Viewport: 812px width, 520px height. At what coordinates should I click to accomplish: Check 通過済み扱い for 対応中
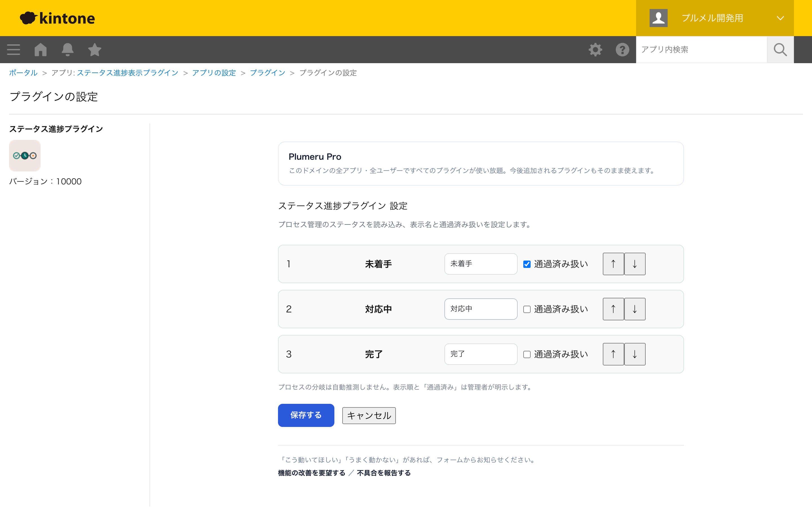click(x=527, y=309)
